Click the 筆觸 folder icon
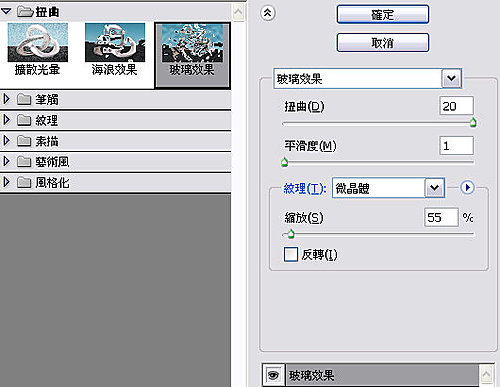This screenshot has height=387, width=500. pos(24,99)
